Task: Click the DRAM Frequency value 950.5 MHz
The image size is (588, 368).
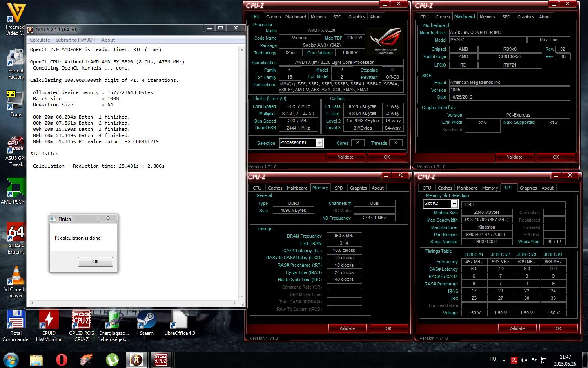Action: coord(344,236)
